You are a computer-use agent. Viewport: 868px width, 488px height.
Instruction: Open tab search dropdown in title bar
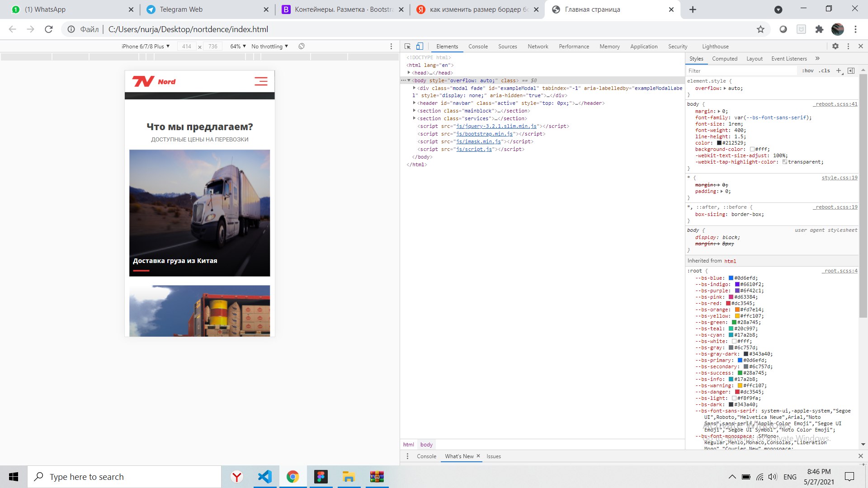click(778, 9)
